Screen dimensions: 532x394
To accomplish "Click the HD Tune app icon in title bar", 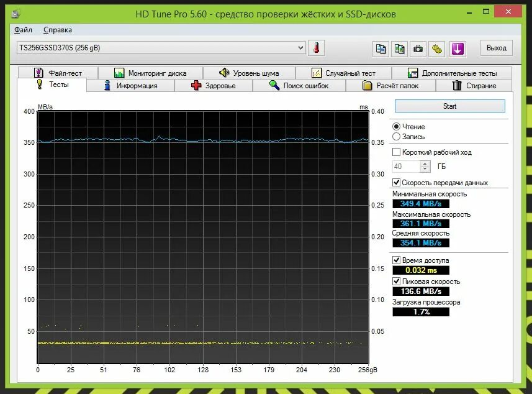I will click(16, 14).
